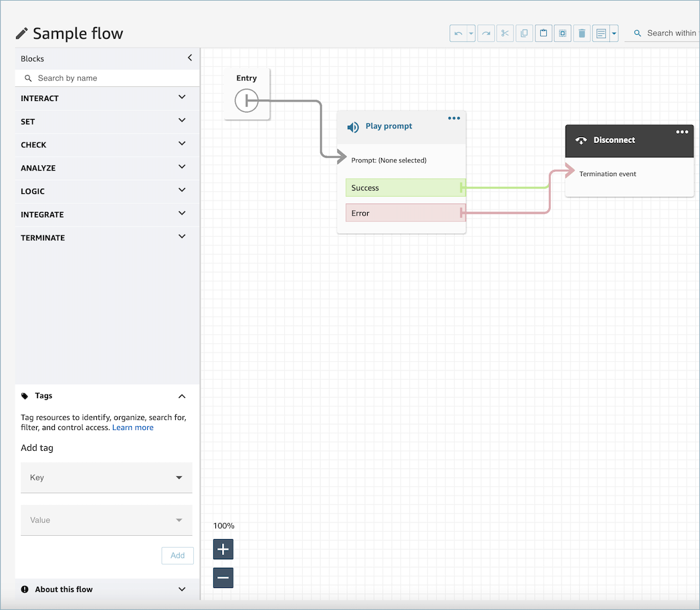Open Disconnect block three-dot menu
The image size is (700, 610).
click(682, 132)
